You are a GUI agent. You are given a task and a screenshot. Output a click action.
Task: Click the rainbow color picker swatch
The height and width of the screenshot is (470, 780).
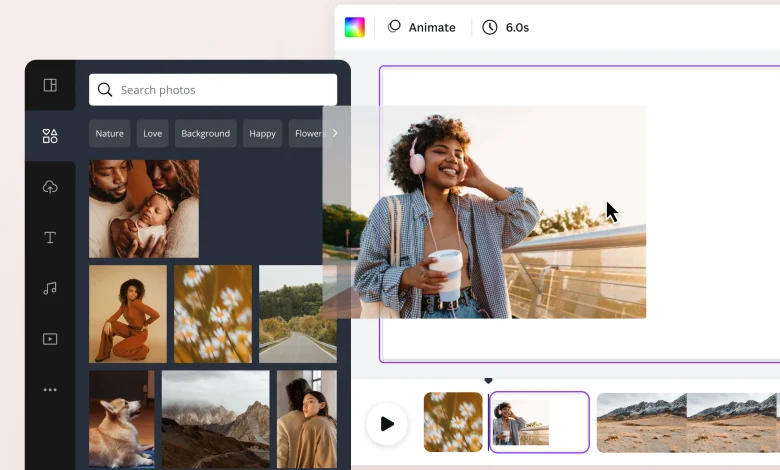pyautogui.click(x=355, y=27)
